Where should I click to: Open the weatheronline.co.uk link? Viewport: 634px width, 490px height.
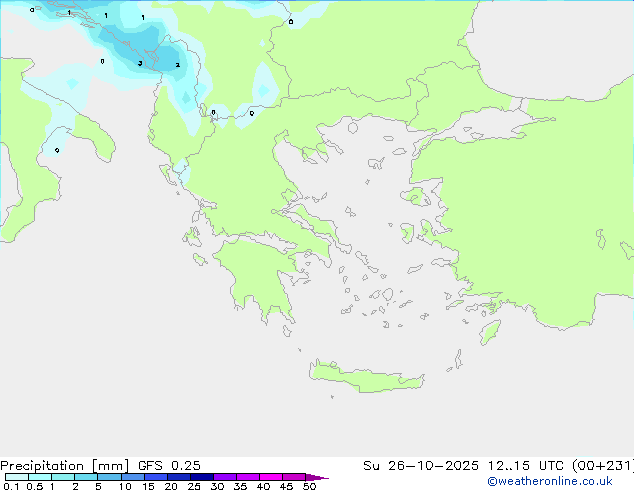click(x=550, y=481)
